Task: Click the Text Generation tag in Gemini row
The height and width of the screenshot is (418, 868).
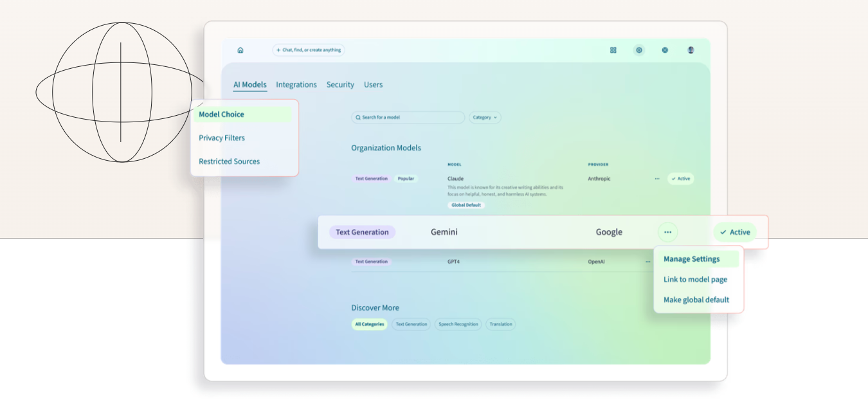Action: point(362,232)
